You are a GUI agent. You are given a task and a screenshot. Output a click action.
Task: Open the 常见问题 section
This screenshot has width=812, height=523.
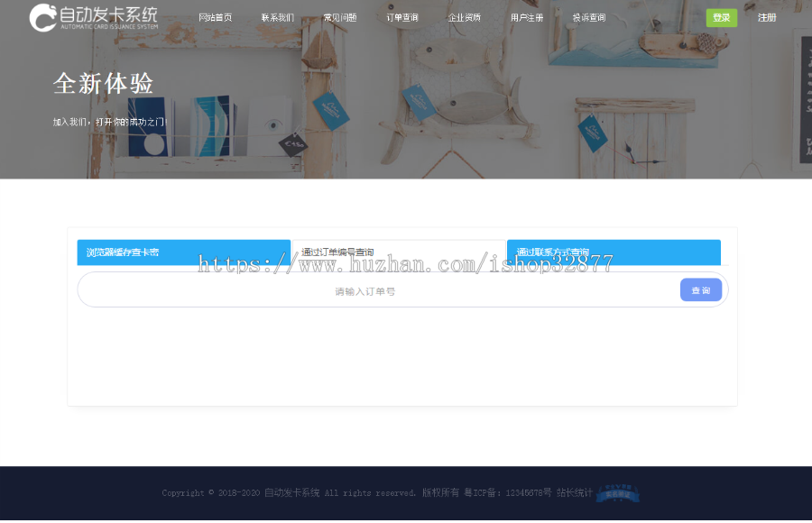click(339, 17)
